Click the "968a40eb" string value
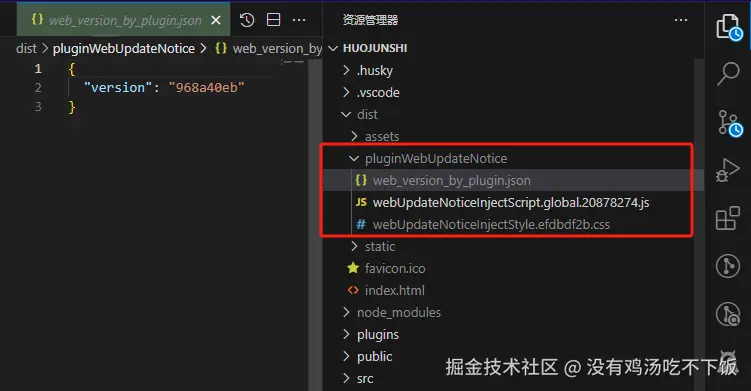 pos(206,88)
